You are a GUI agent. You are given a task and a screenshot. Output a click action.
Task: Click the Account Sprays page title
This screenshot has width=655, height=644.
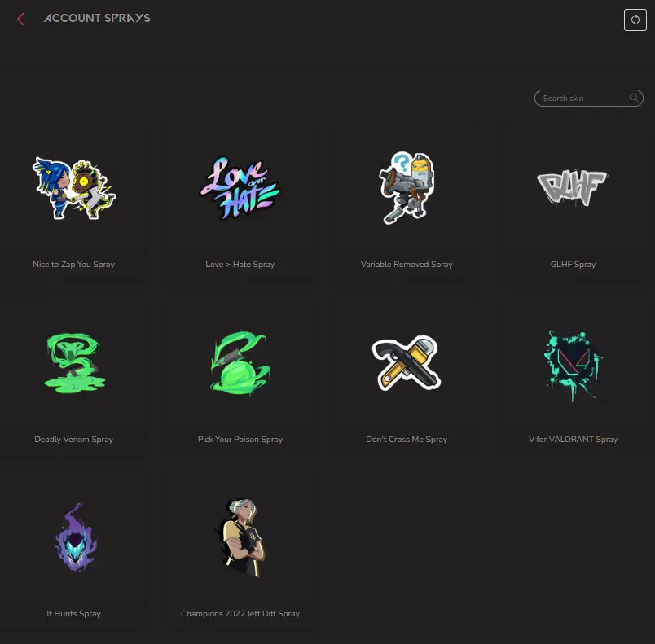click(97, 18)
